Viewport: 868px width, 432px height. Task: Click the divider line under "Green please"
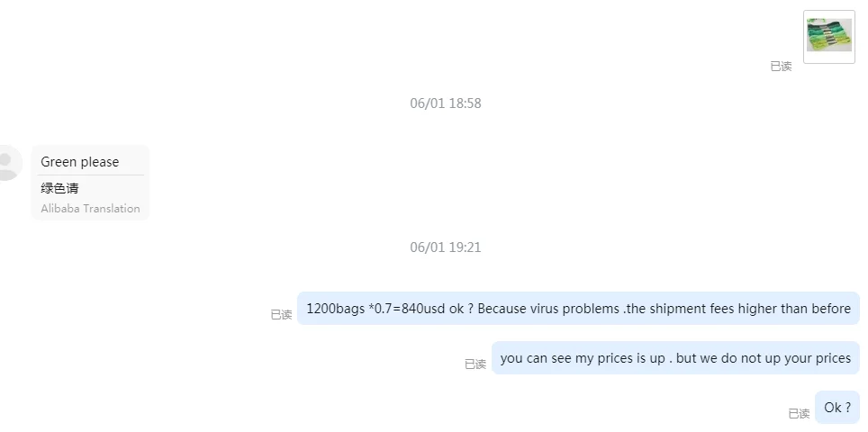[92, 175]
